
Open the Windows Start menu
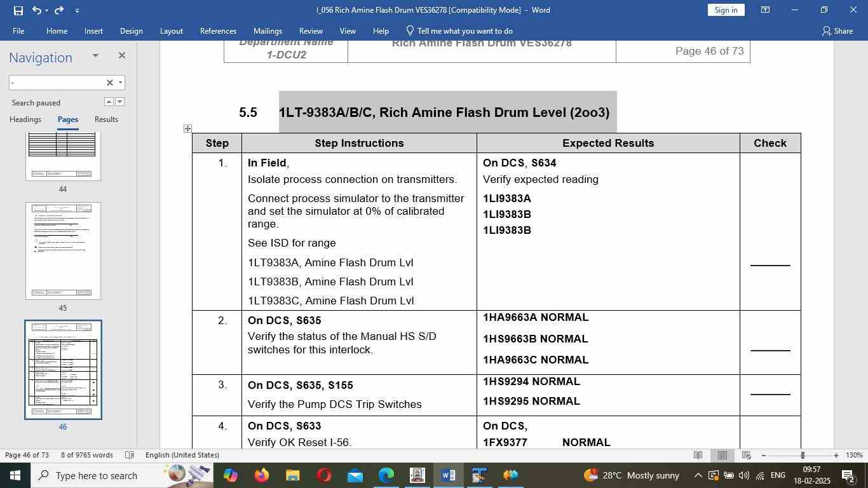(x=15, y=475)
